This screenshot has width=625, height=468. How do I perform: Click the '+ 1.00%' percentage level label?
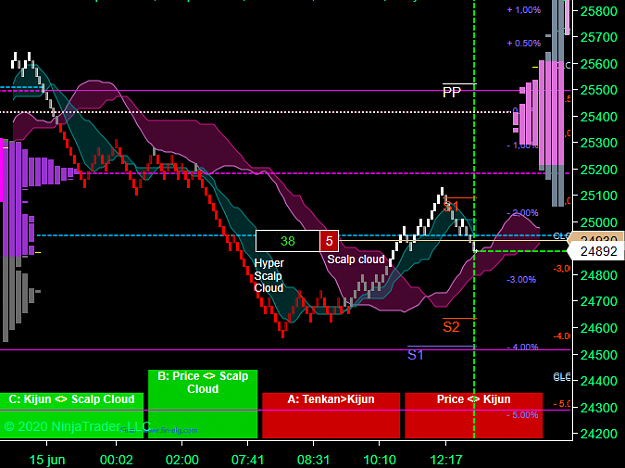(524, 10)
